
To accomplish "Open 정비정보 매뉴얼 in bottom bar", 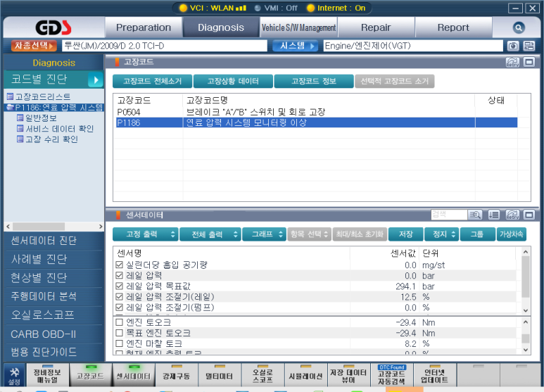I will (48, 375).
